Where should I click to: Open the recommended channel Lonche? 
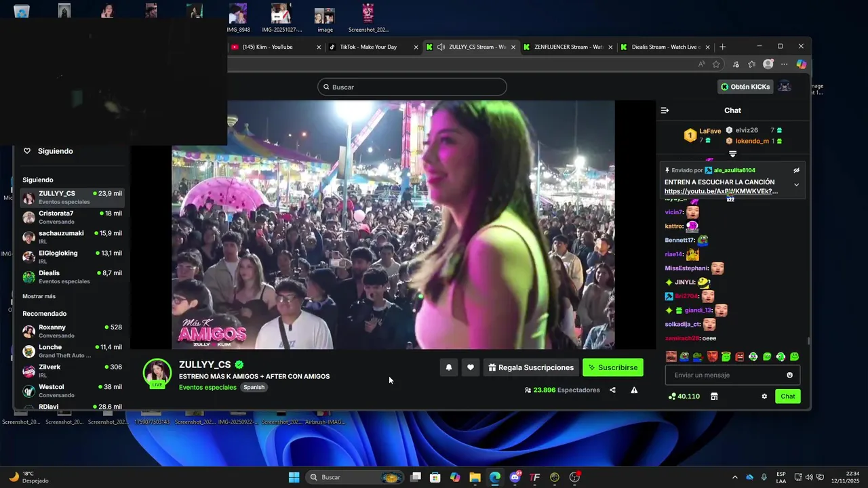[72, 350]
